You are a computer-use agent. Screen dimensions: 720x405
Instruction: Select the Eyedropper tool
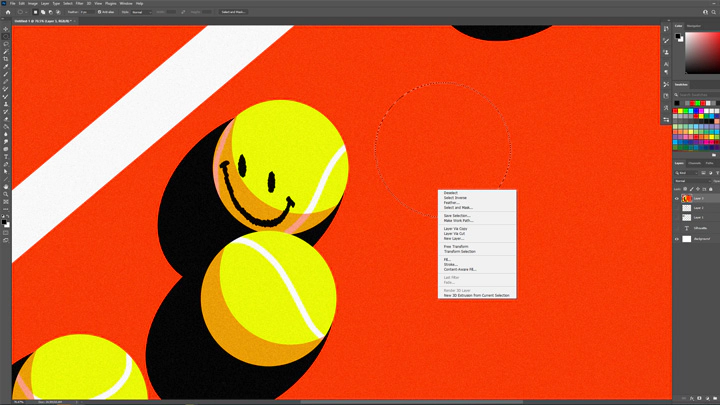6,67
